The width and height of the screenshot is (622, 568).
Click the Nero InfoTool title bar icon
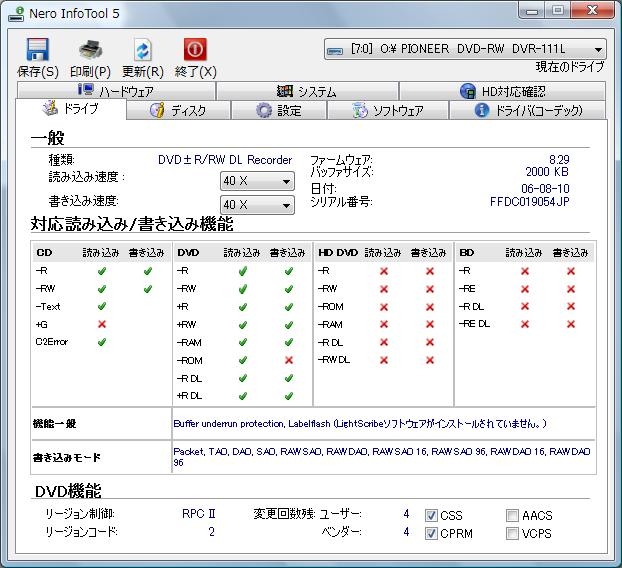[16, 14]
